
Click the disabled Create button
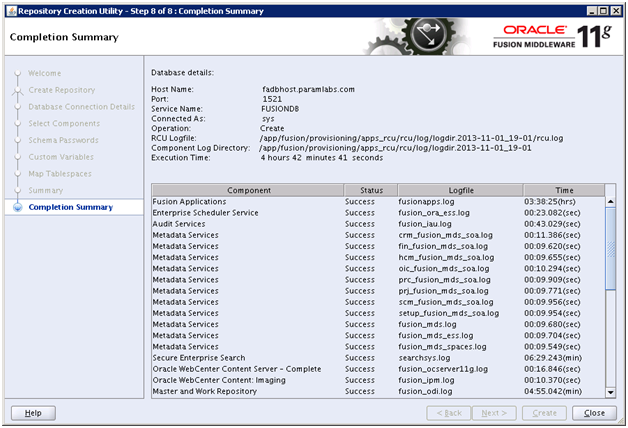point(544,413)
